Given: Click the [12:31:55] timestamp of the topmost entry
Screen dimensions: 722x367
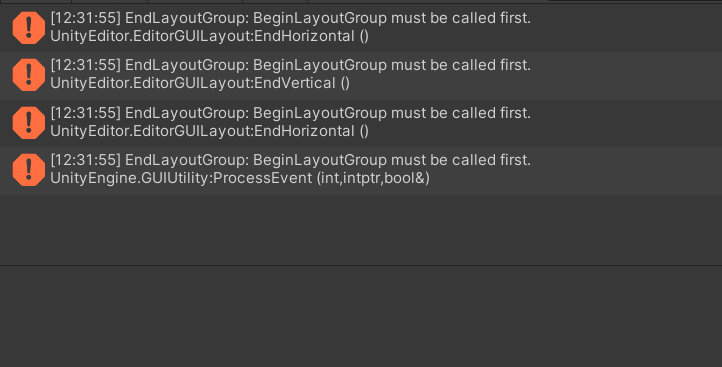Looking at the screenshot, I should tap(86, 18).
